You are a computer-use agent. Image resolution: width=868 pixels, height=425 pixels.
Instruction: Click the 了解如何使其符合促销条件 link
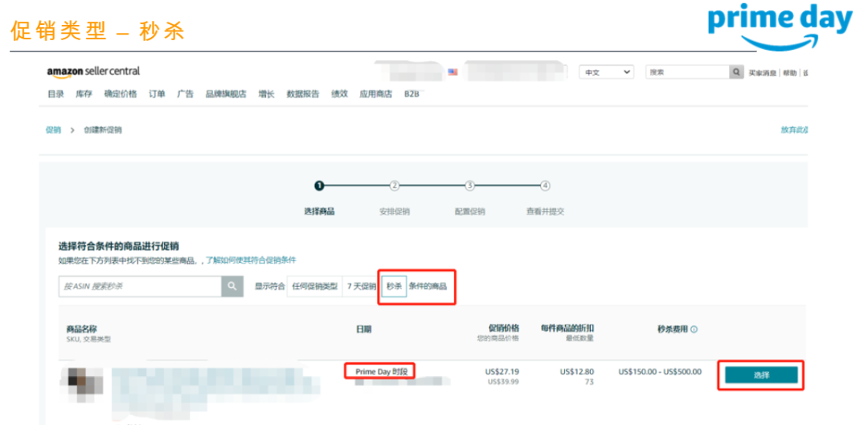pos(251,259)
